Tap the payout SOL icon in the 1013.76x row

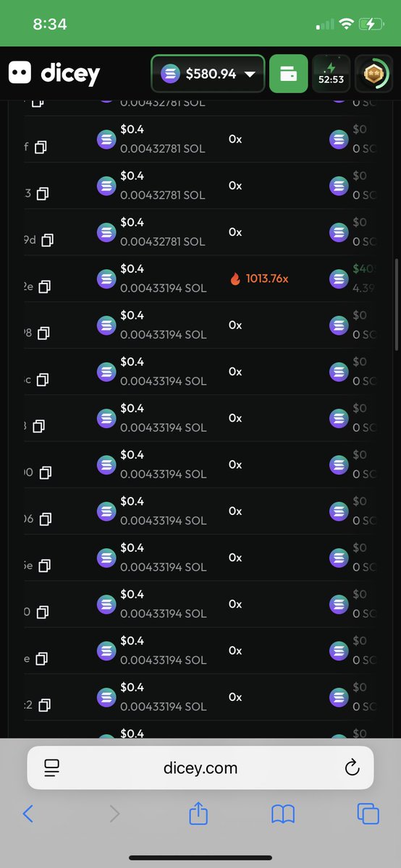[339, 278]
